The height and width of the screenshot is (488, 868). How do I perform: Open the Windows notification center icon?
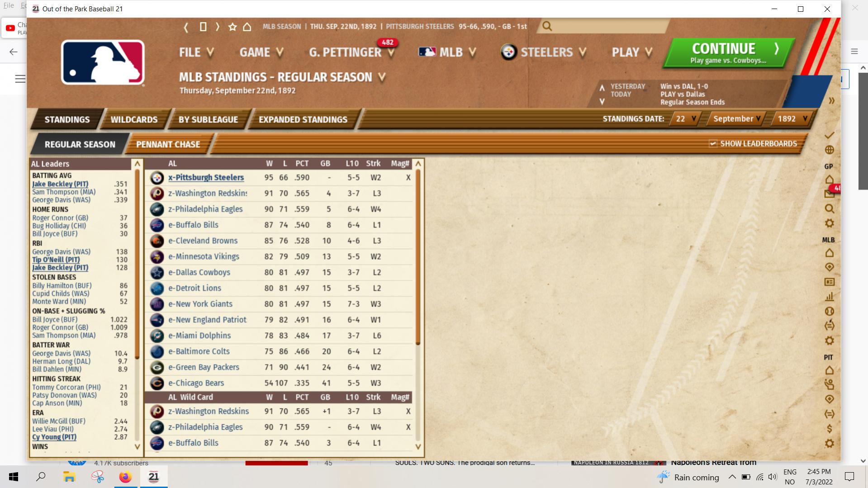pos(849,477)
